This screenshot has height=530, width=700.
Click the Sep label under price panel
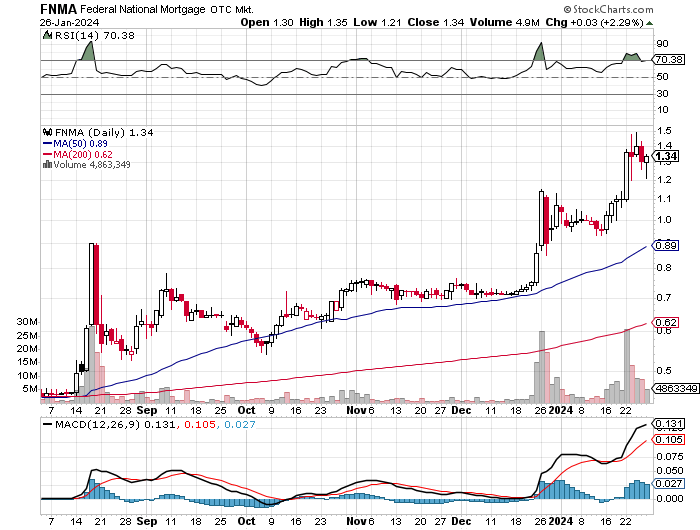point(147,410)
